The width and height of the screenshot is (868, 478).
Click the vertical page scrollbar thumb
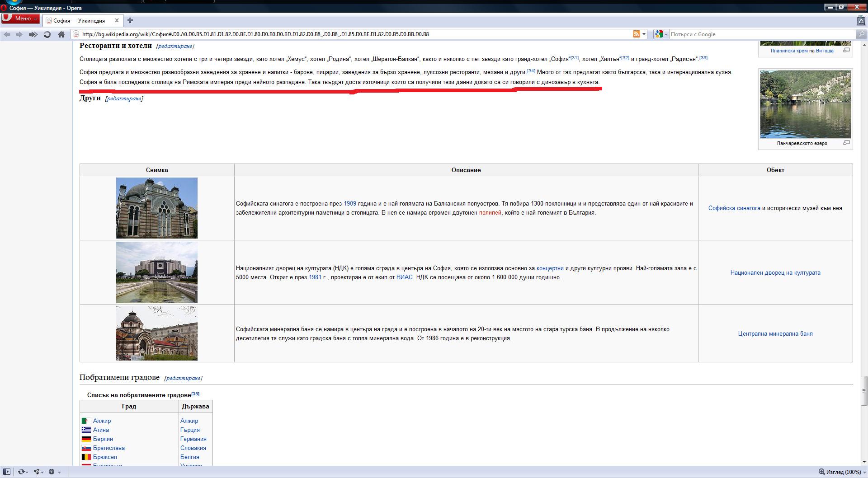864,390
